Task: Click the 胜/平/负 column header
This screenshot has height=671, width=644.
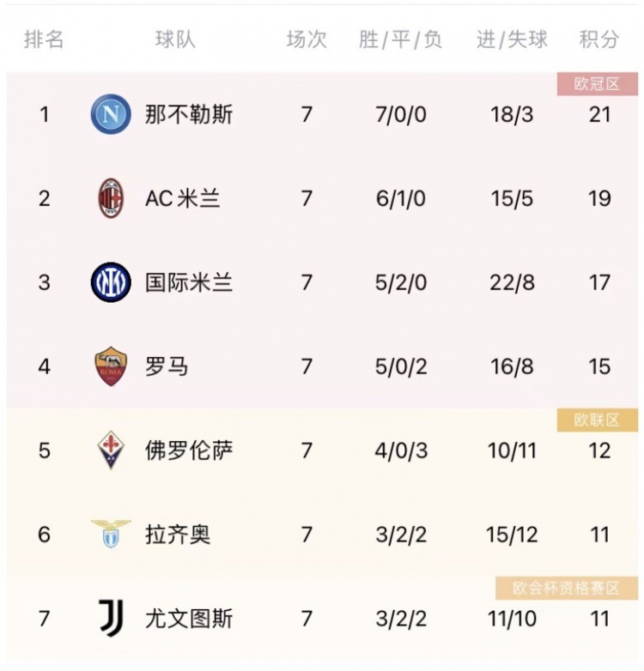Action: pos(400,39)
